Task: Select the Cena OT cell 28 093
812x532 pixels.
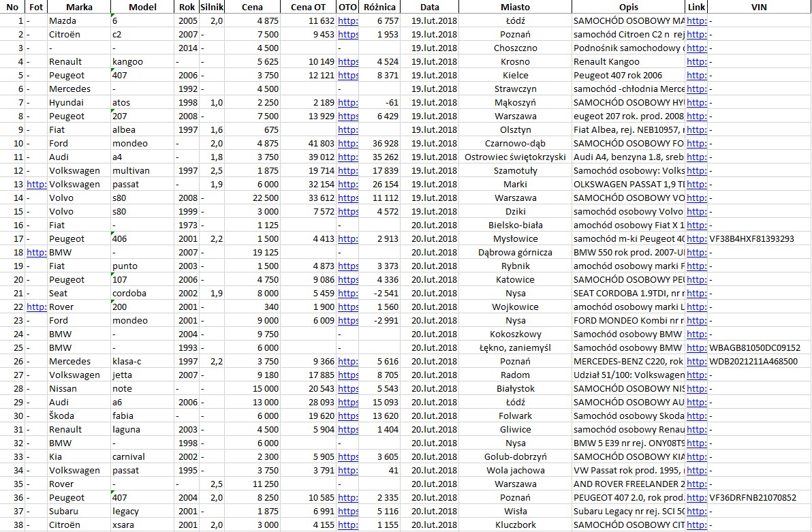Action: click(308, 402)
